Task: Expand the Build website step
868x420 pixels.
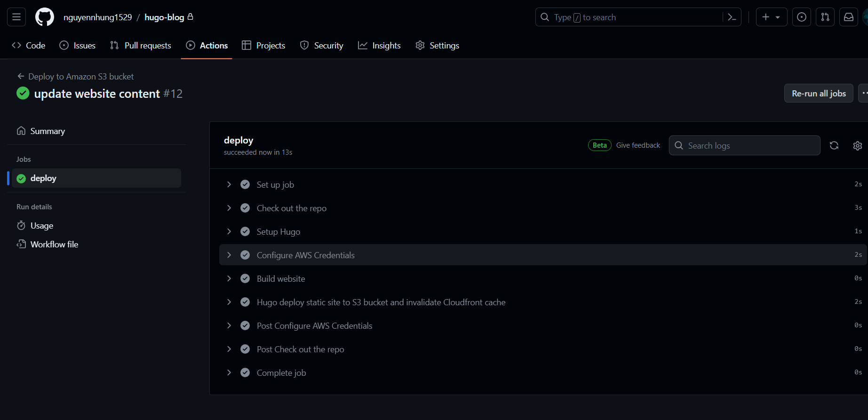Action: click(543, 278)
